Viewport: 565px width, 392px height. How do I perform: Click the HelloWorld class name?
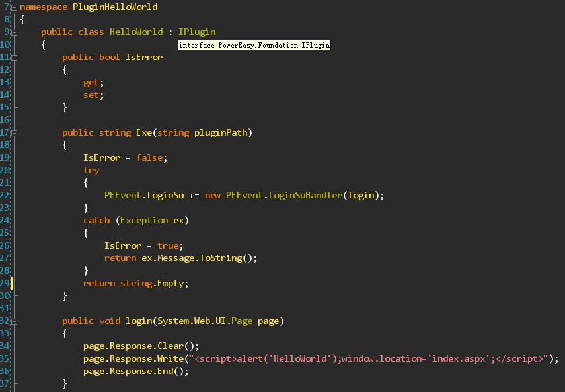click(x=137, y=32)
